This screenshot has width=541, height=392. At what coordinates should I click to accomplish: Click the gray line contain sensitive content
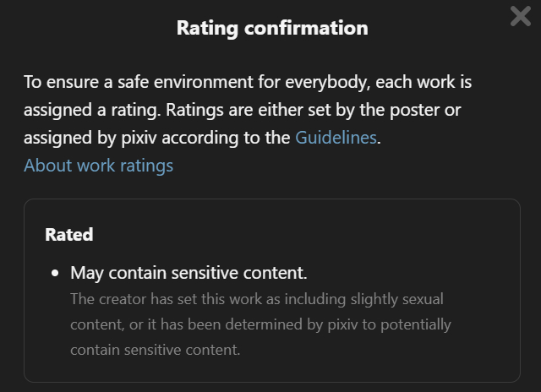[156, 349]
